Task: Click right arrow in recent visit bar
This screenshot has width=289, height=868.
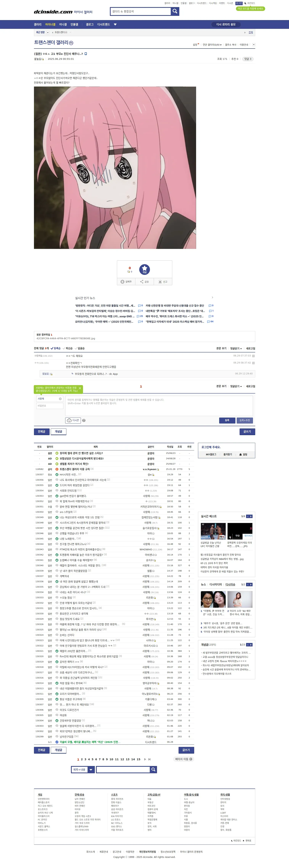Action: 245,32
